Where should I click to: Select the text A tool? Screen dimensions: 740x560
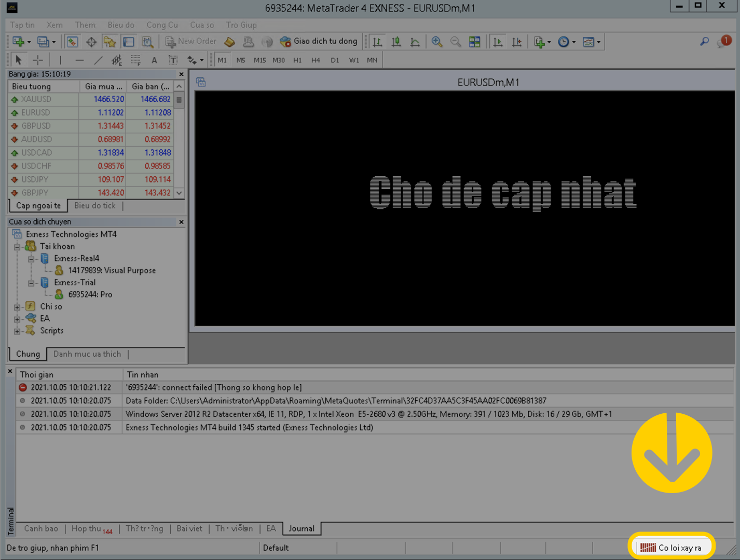(x=154, y=60)
